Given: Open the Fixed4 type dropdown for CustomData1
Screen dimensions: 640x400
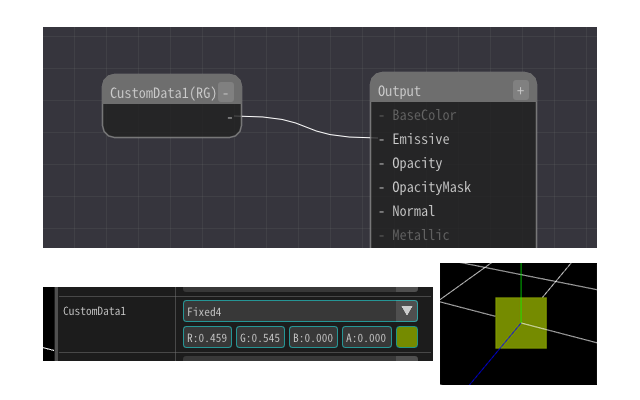Looking at the screenshot, I should [x=300, y=311].
